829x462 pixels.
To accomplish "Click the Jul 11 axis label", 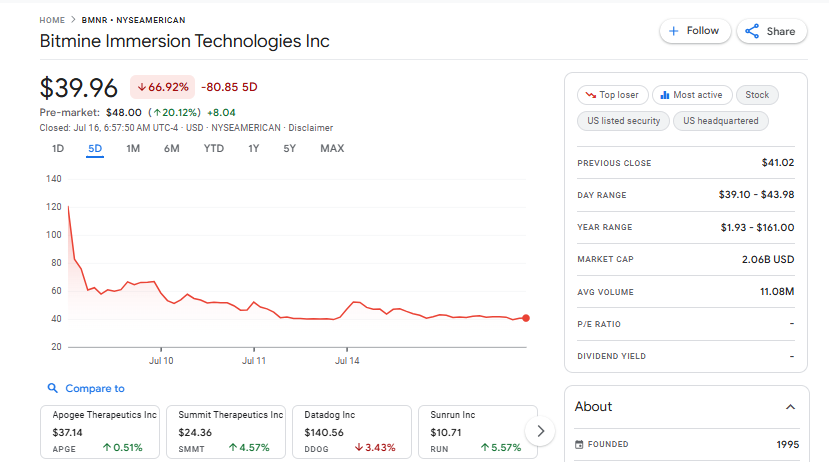I will (x=254, y=361).
